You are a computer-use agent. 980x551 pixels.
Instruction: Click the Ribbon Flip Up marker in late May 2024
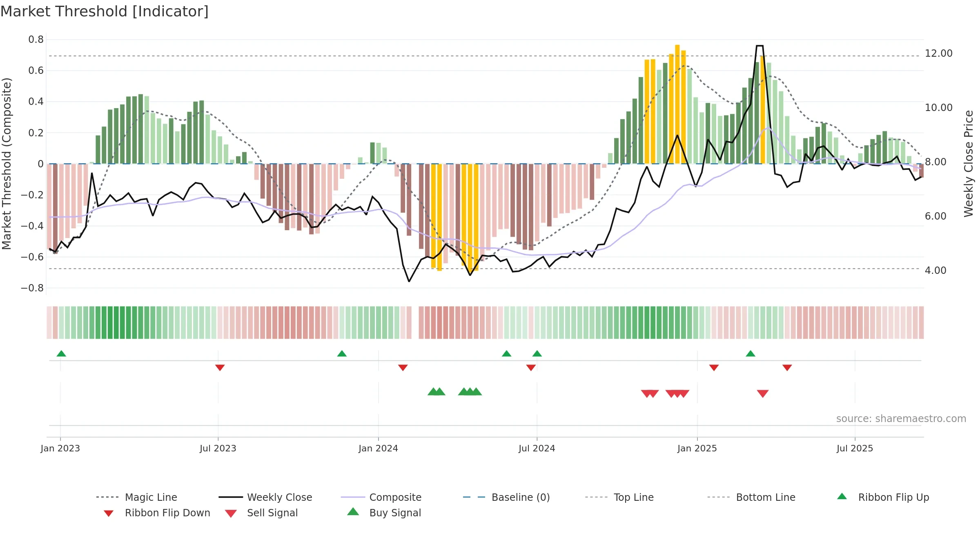506,353
